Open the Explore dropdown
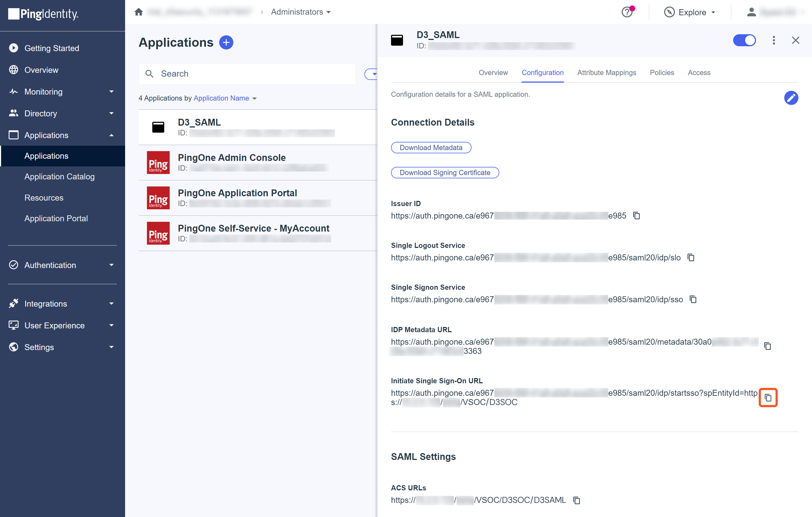Screen dimensions: 812x517 coord(690,12)
